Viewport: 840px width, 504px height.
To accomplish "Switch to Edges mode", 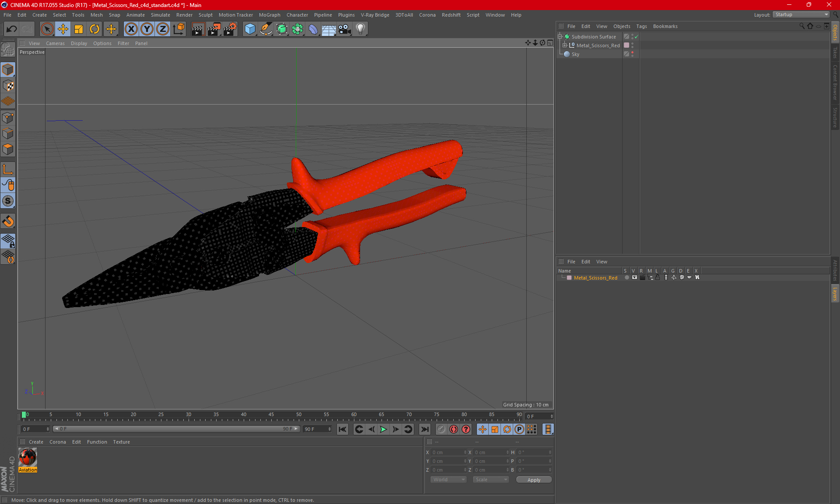I will click(x=8, y=133).
